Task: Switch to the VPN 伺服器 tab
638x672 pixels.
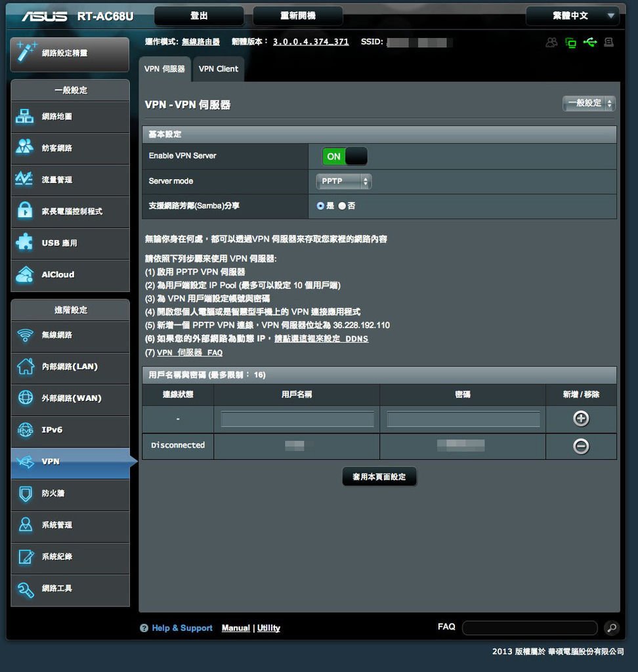Action: click(165, 69)
